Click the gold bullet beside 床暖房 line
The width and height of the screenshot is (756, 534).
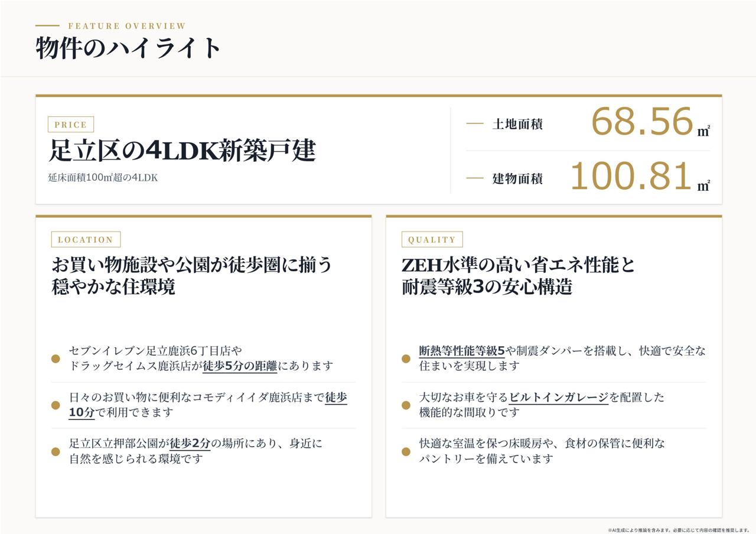[406, 451]
